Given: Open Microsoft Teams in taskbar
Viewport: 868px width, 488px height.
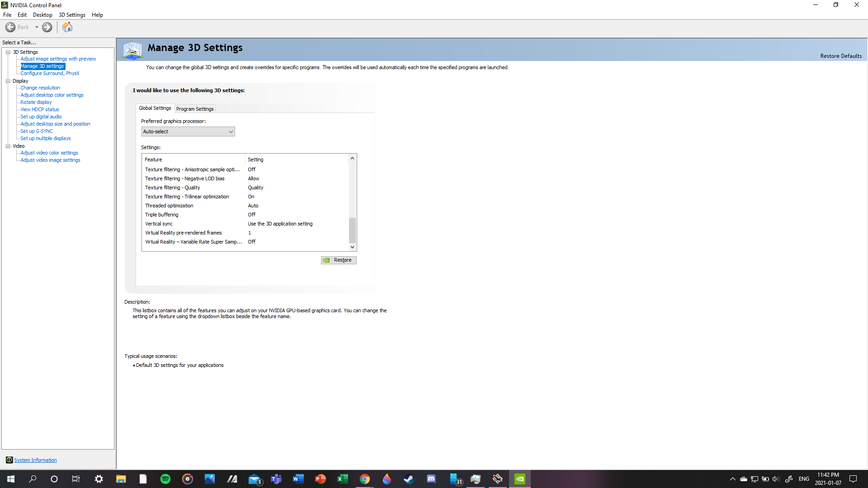Looking at the screenshot, I should pos(276,479).
